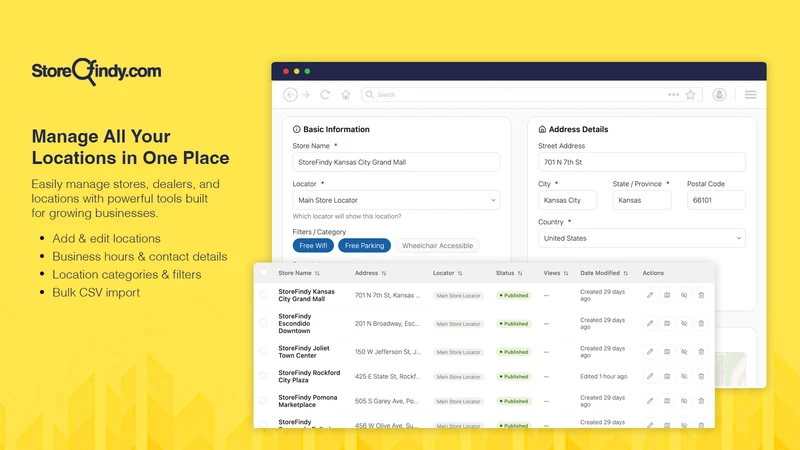This screenshot has width=800, height=450.
Task: Reload the page with refresh icon
Action: (325, 95)
